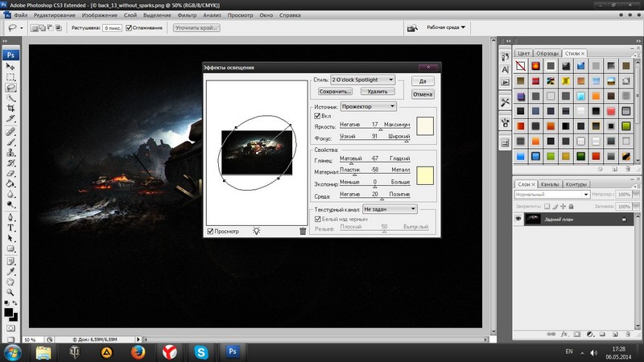
Task: Pick the Lasso tool in toolbox
Action: point(11,88)
